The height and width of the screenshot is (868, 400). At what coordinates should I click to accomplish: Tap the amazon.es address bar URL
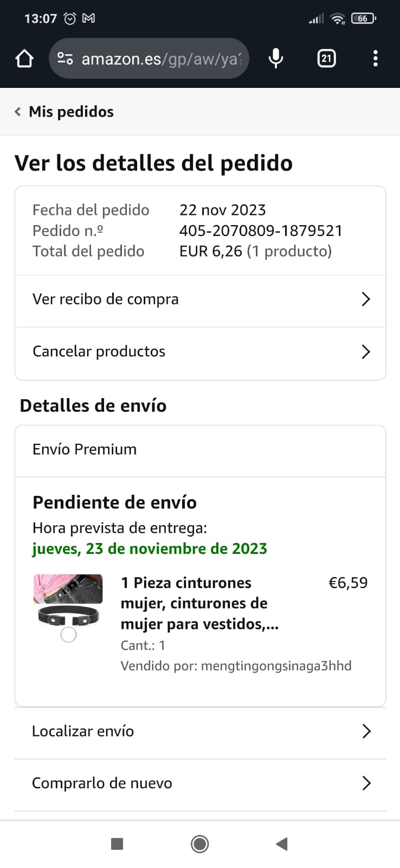point(161,59)
